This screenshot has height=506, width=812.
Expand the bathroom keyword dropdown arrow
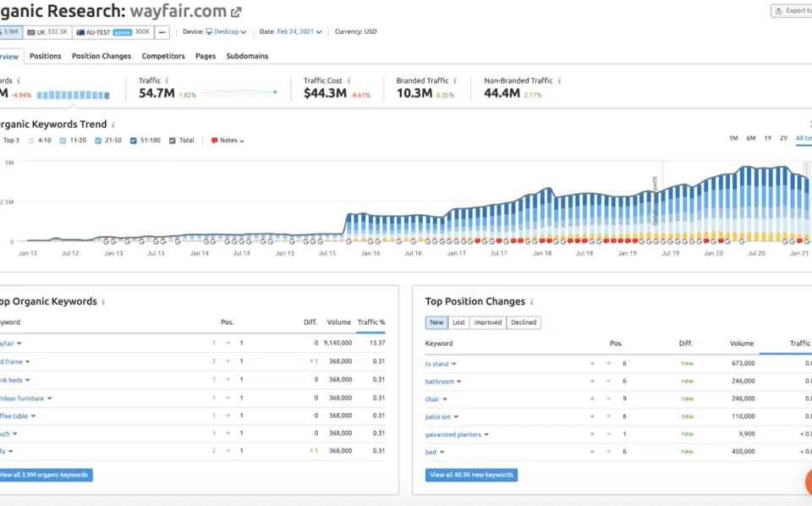(x=459, y=382)
